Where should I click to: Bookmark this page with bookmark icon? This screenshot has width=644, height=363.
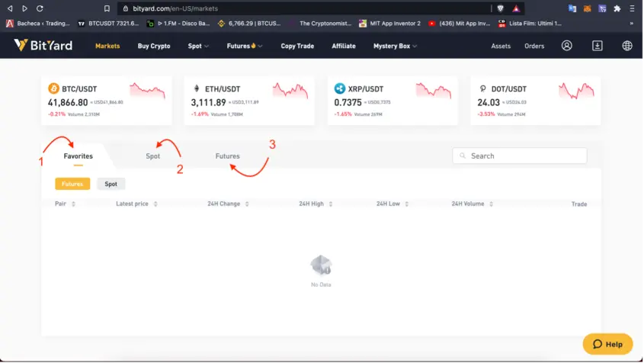click(x=107, y=8)
